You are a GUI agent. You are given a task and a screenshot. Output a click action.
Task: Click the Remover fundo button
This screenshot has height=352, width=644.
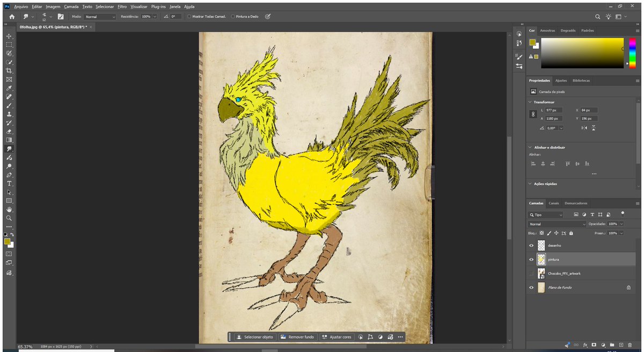pyautogui.click(x=298, y=337)
